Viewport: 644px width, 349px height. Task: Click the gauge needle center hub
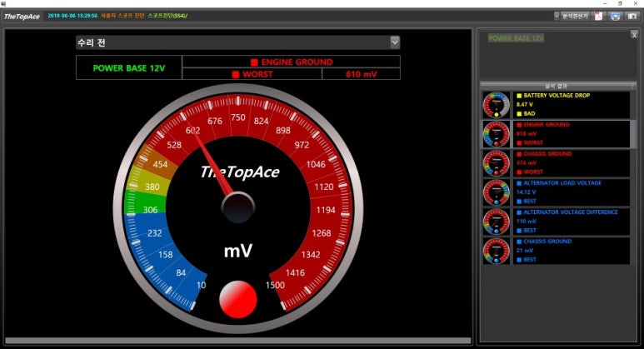coord(237,207)
